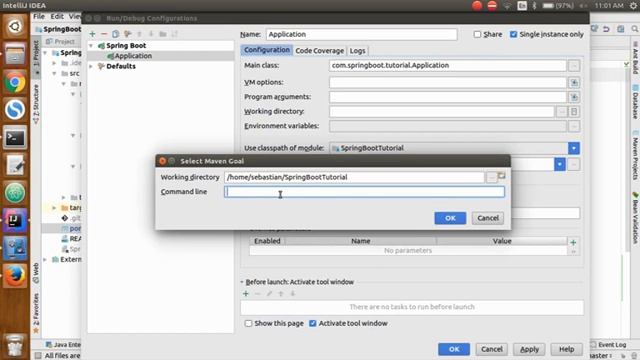Open the JRE dropdown below module classpath
This screenshot has width=640, height=360.
[x=560, y=164]
